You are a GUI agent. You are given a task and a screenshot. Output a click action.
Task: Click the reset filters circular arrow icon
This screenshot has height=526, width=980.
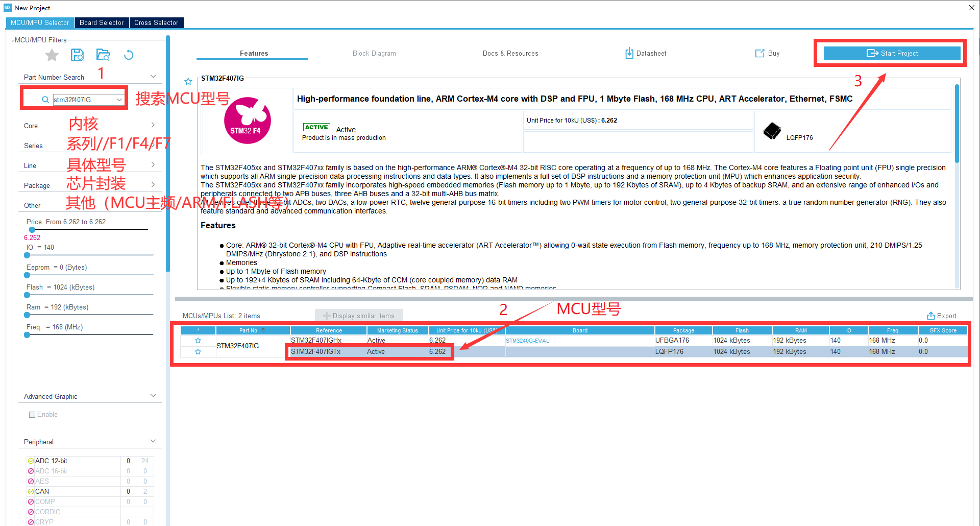tap(129, 55)
